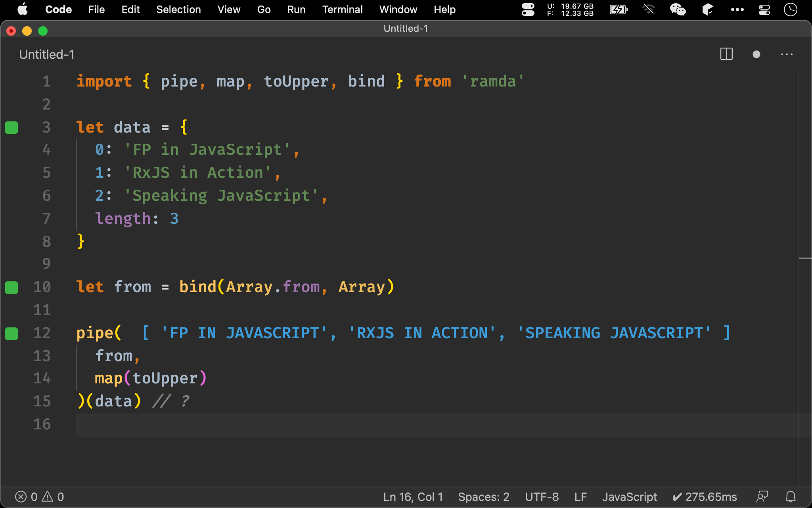Click the memory usage monitor in menu bar
The height and width of the screenshot is (508, 812).
[570, 10]
